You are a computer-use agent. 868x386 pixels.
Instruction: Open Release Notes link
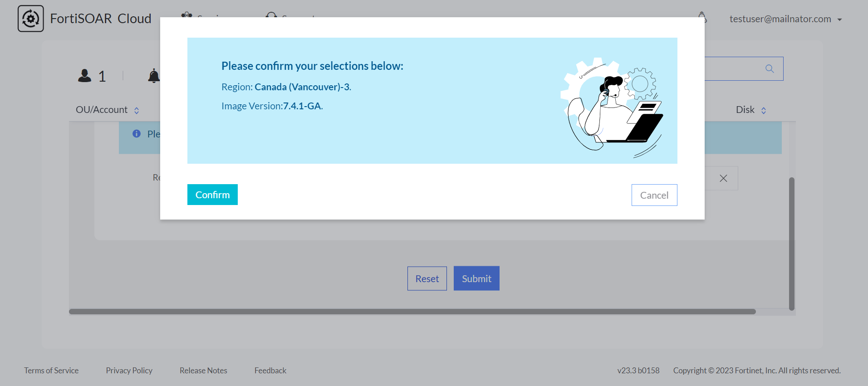(203, 371)
